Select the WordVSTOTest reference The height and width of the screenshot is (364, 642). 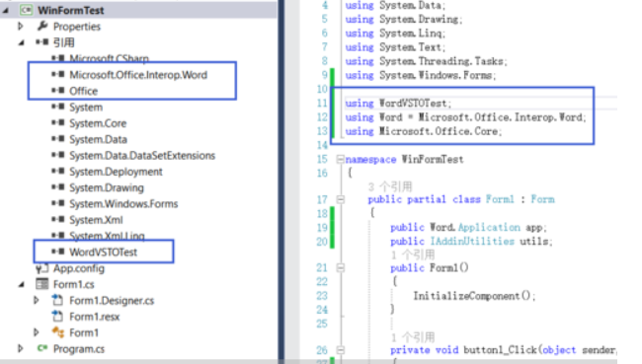click(103, 252)
